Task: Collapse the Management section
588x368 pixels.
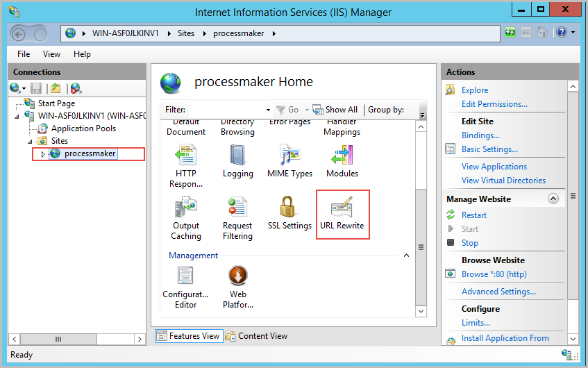Action: 406,256
